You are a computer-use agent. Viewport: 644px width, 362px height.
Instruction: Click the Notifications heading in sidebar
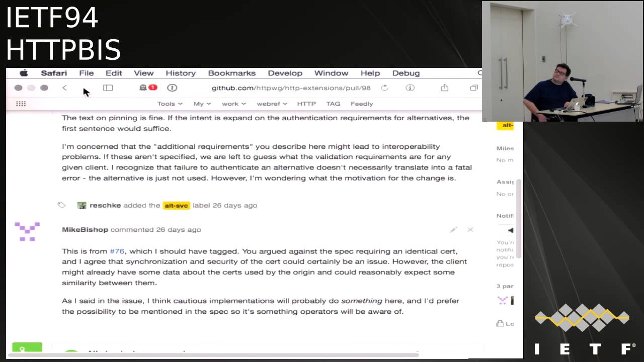pyautogui.click(x=505, y=216)
